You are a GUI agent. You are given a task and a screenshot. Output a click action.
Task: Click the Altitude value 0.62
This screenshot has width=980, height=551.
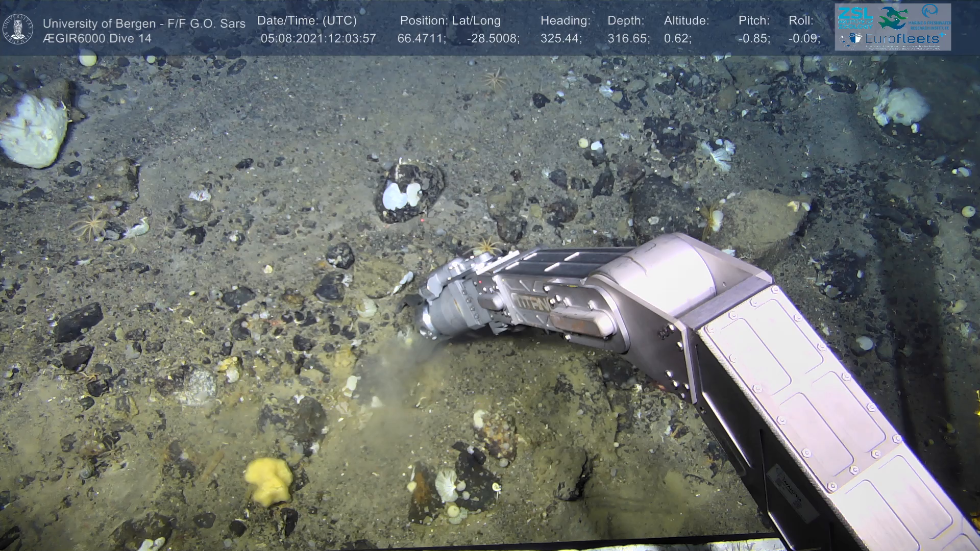[x=677, y=39]
